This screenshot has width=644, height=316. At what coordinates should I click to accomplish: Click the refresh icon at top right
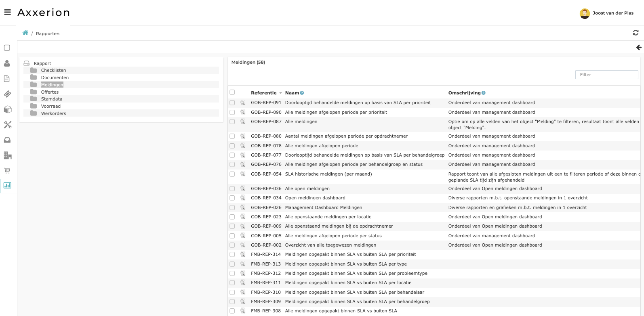636,33
